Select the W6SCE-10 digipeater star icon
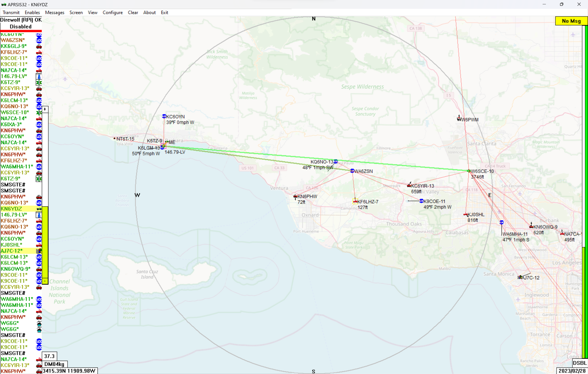This screenshot has width=588, height=374. pos(469,171)
